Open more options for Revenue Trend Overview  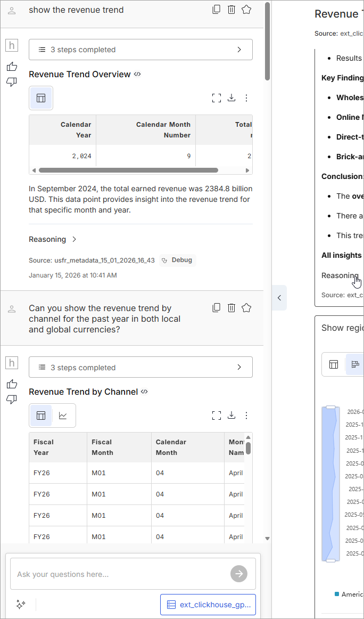click(x=246, y=98)
